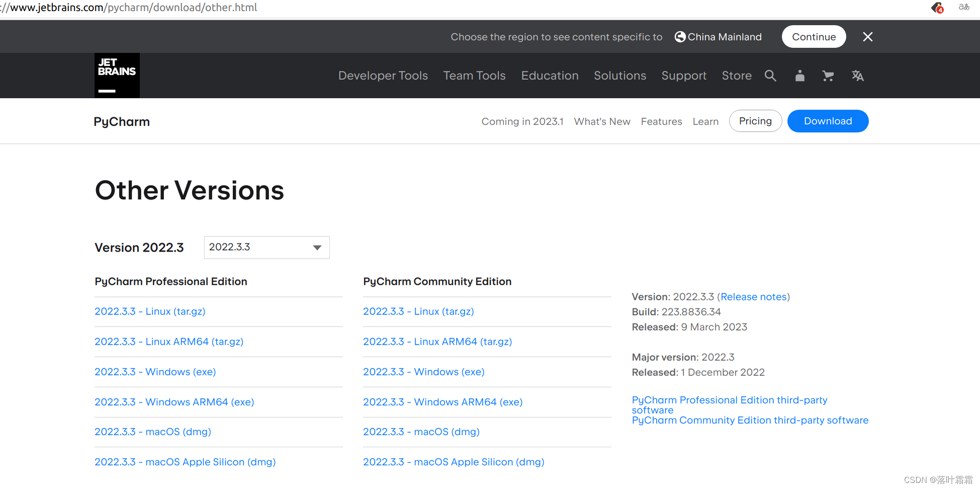Viewport: 980px width, 489px height.
Task: Open the Learn page
Action: (705, 121)
